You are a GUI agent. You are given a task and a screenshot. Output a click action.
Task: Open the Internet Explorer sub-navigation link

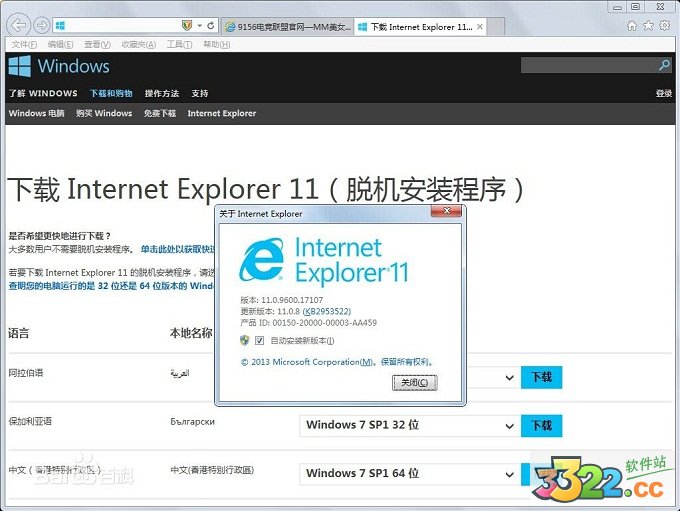[x=222, y=113]
